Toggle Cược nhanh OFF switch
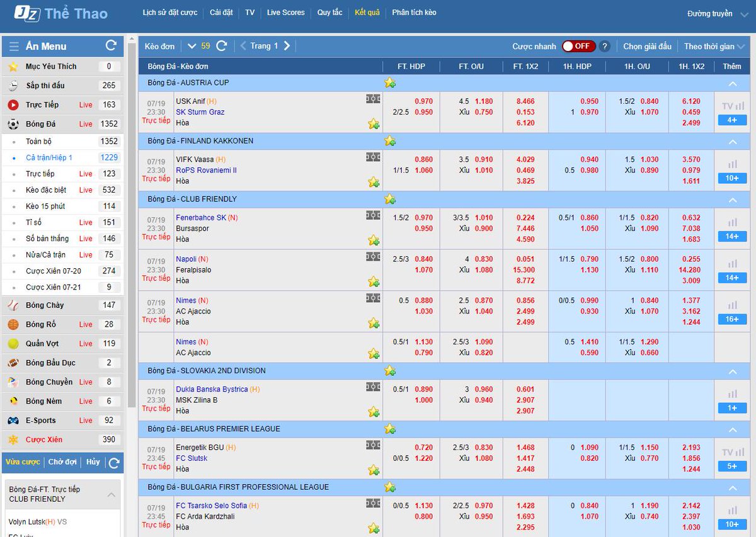756x537 pixels. pos(578,46)
